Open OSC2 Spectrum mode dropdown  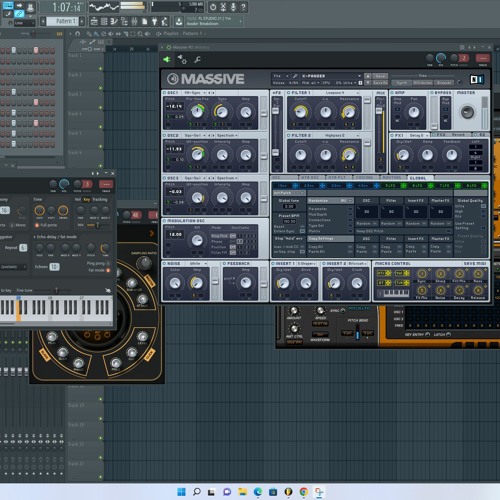[x=227, y=136]
